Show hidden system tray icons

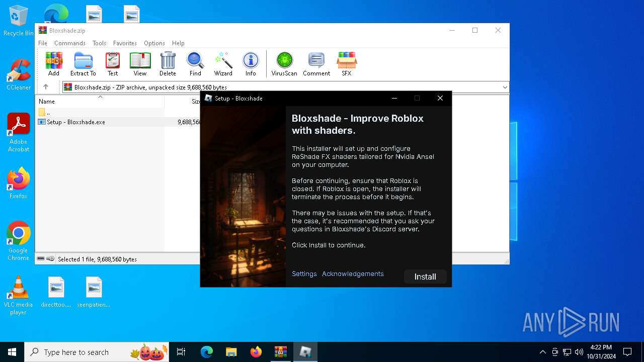[543, 352]
